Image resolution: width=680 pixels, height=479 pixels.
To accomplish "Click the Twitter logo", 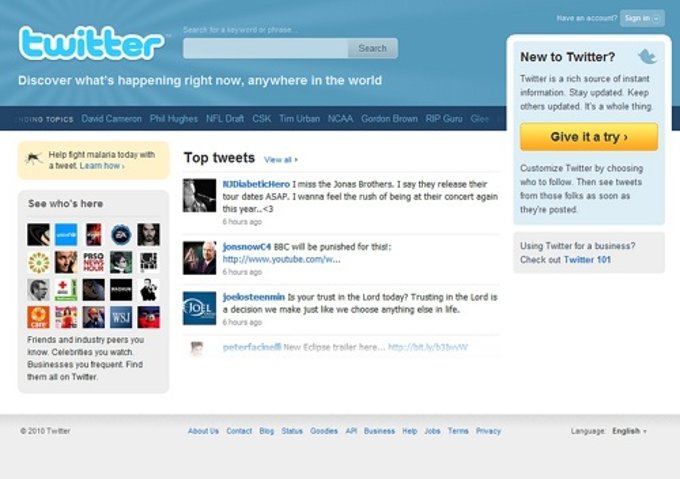I will (91, 43).
